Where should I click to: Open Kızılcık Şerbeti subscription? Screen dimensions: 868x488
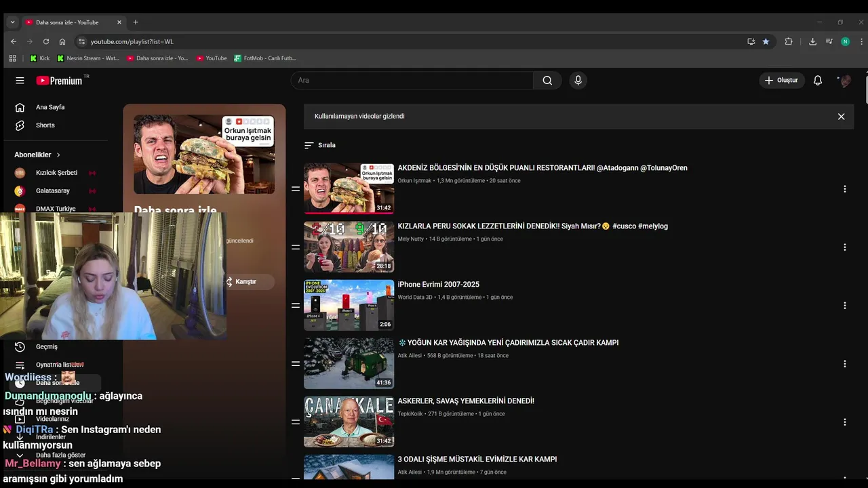56,173
